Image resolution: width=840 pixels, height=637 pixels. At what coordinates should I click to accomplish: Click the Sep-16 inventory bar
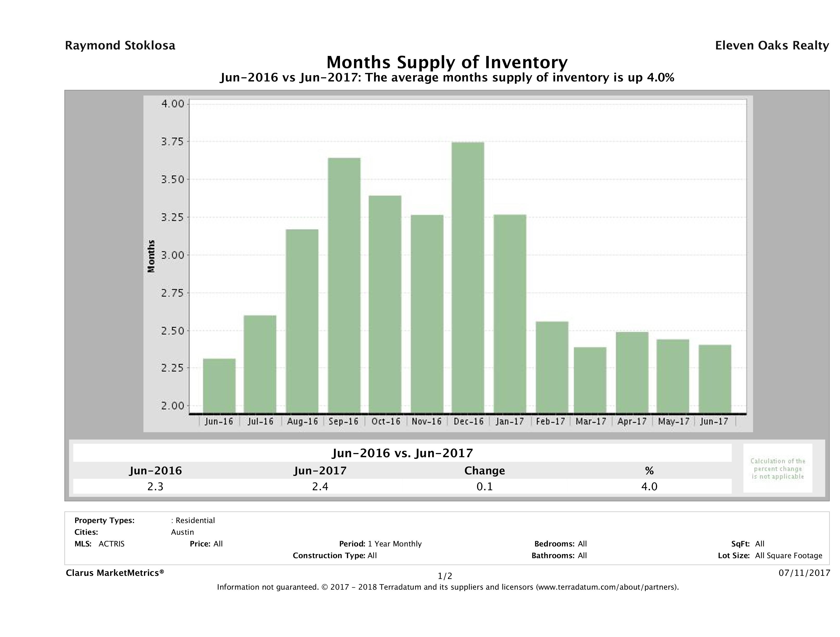pos(344,285)
